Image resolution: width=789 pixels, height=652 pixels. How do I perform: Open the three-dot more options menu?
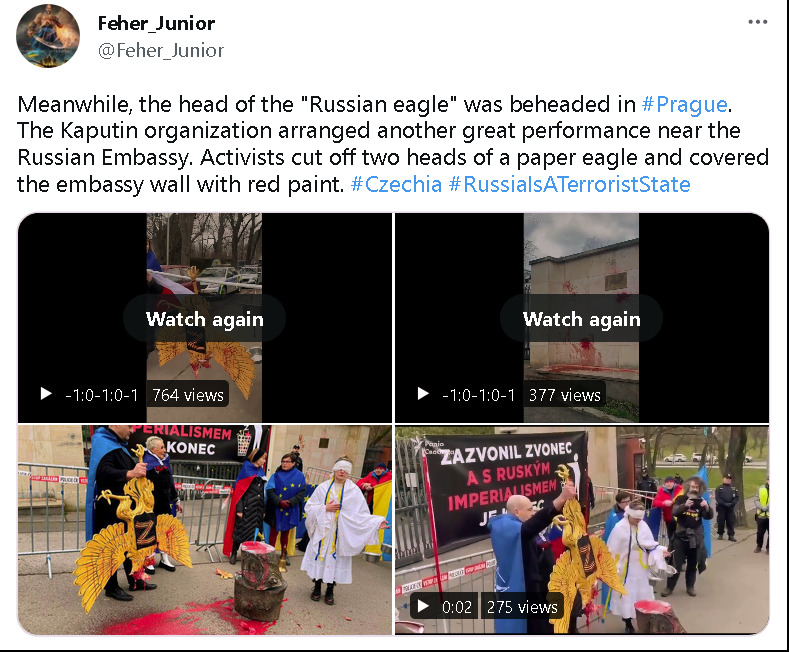757,22
